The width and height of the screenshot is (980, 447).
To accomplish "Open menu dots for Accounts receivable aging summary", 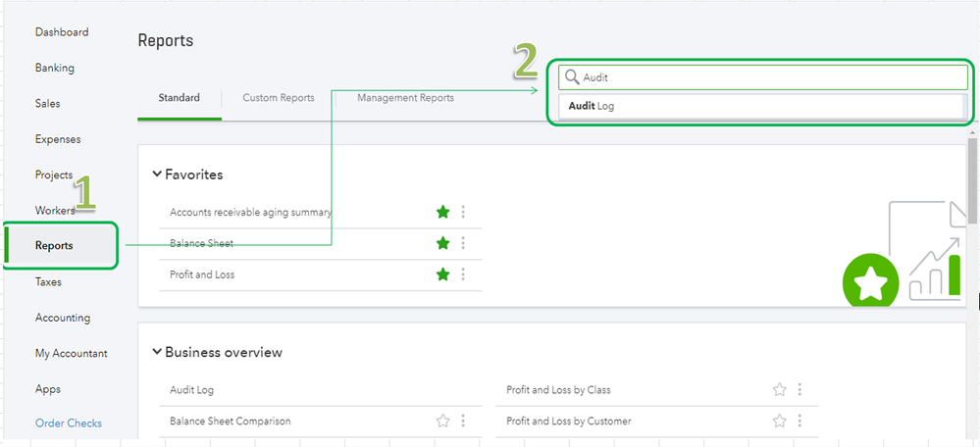I will (463, 212).
